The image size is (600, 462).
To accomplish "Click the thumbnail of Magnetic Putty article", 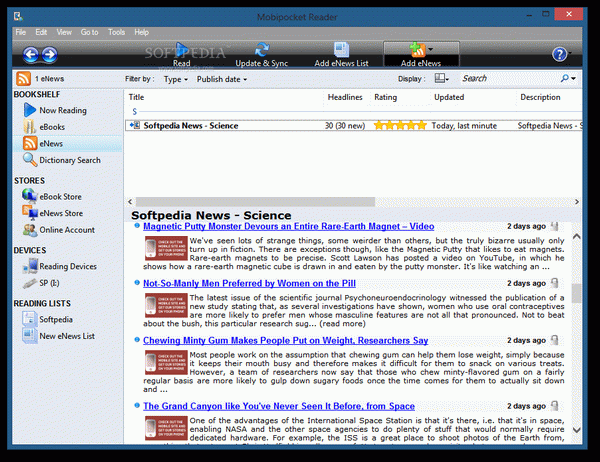I will point(166,248).
